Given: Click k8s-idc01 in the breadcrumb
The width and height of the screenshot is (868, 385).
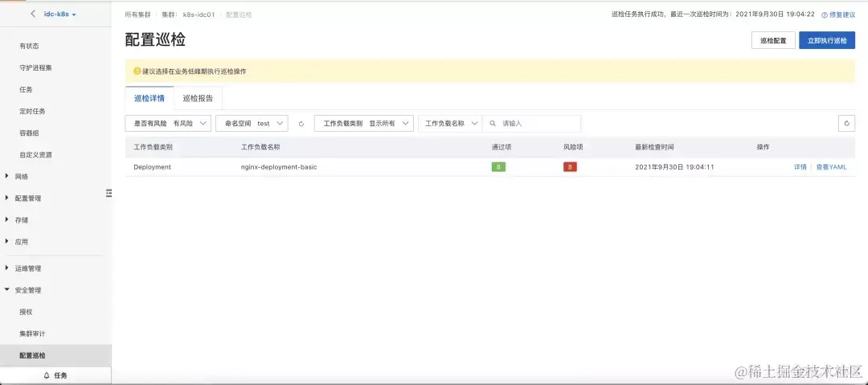Looking at the screenshot, I should coord(199,15).
